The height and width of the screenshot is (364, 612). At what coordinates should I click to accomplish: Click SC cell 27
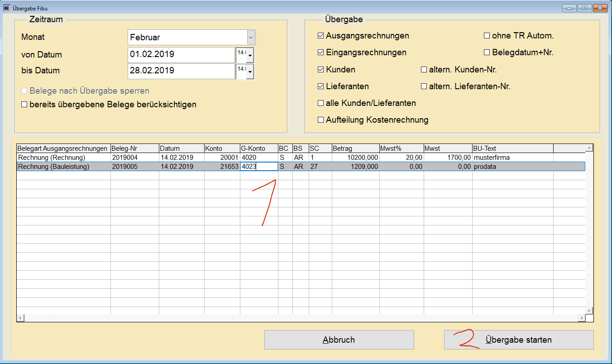click(x=320, y=167)
